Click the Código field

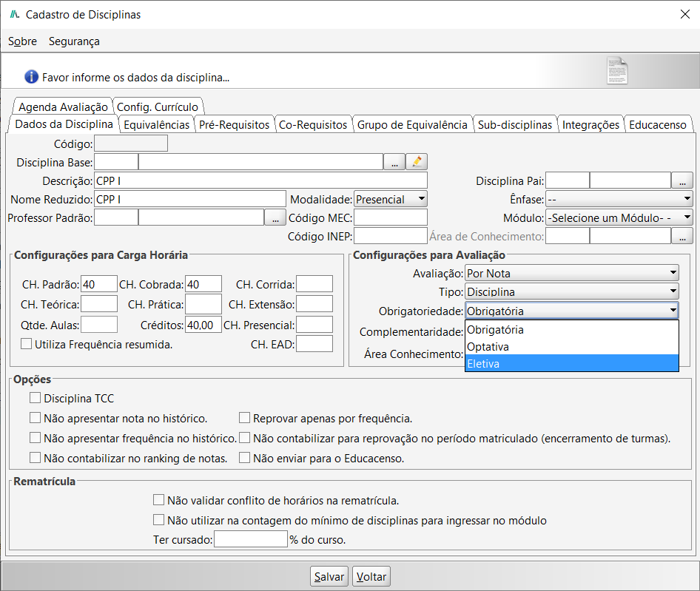click(131, 143)
